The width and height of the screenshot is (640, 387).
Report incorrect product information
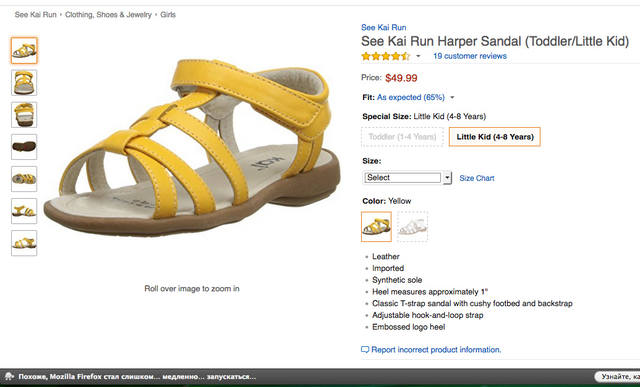431,349
